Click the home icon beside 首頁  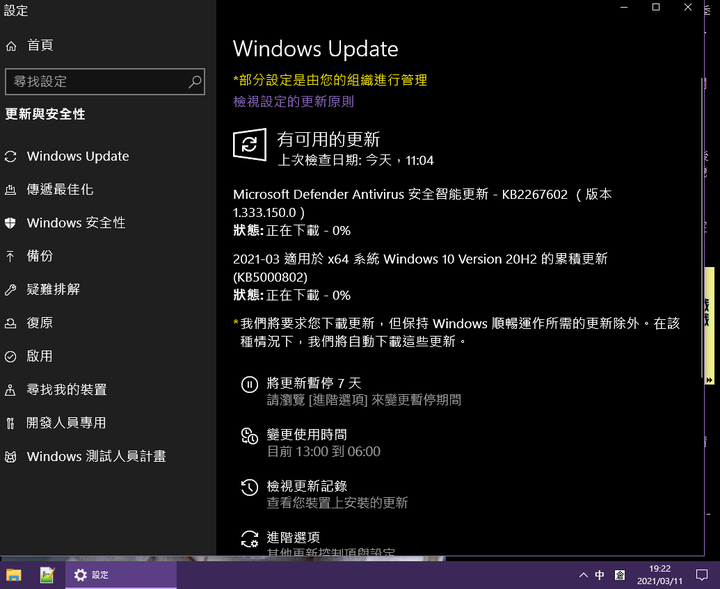point(11,46)
